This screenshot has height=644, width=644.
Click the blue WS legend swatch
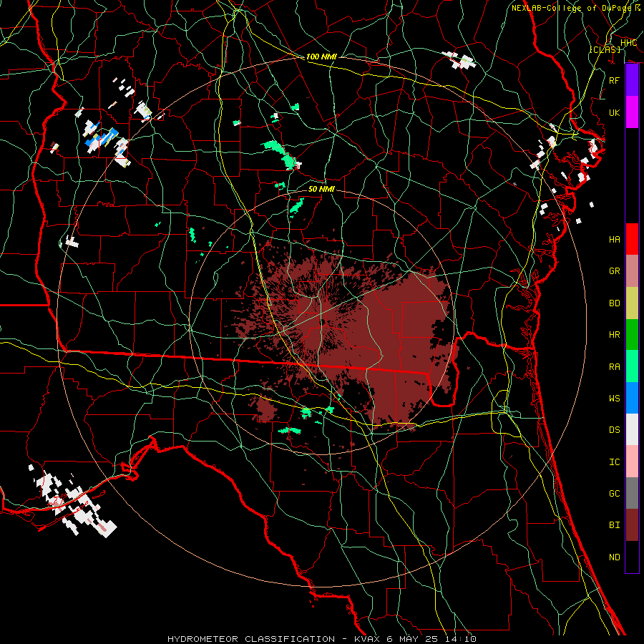pyautogui.click(x=632, y=398)
